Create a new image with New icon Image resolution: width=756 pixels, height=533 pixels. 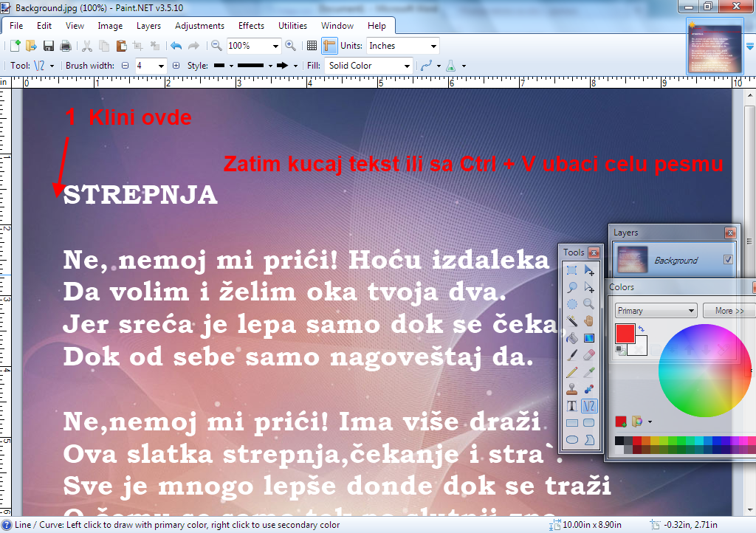15,46
